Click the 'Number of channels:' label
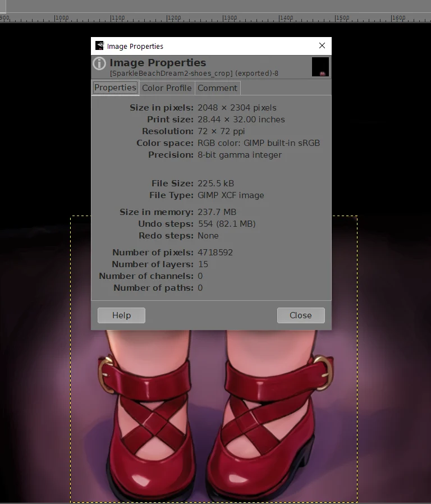The height and width of the screenshot is (504, 431). 146,276
